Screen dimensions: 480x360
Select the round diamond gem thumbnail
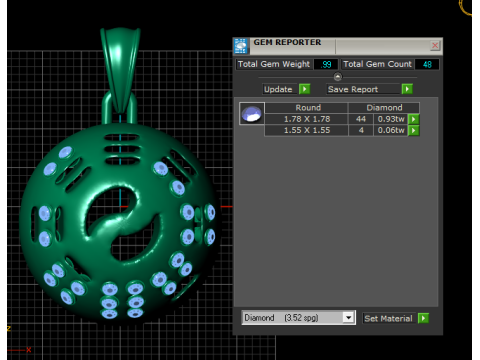pyautogui.click(x=252, y=114)
